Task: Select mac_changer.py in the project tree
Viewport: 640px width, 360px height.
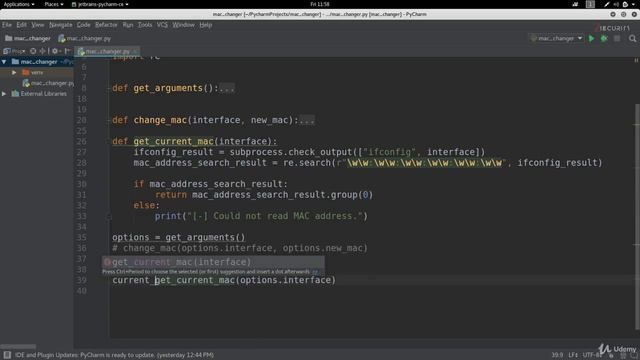Action: coord(48,83)
